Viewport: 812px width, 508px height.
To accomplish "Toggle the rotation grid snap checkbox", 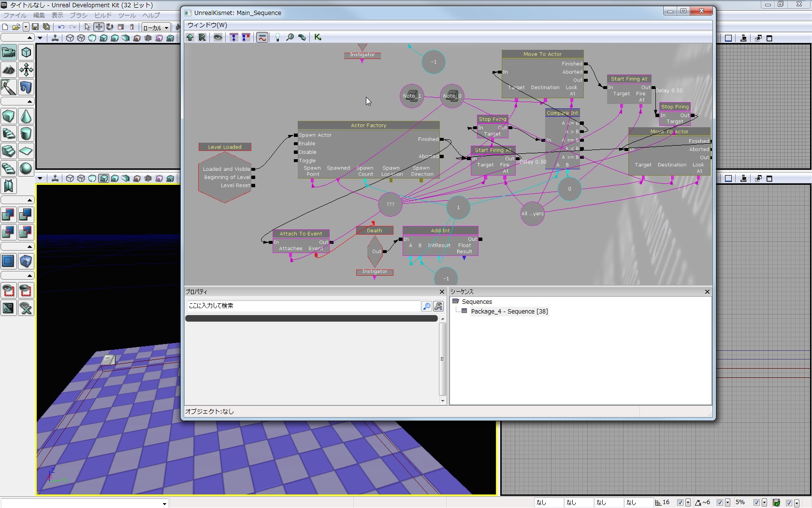I will [x=720, y=503].
